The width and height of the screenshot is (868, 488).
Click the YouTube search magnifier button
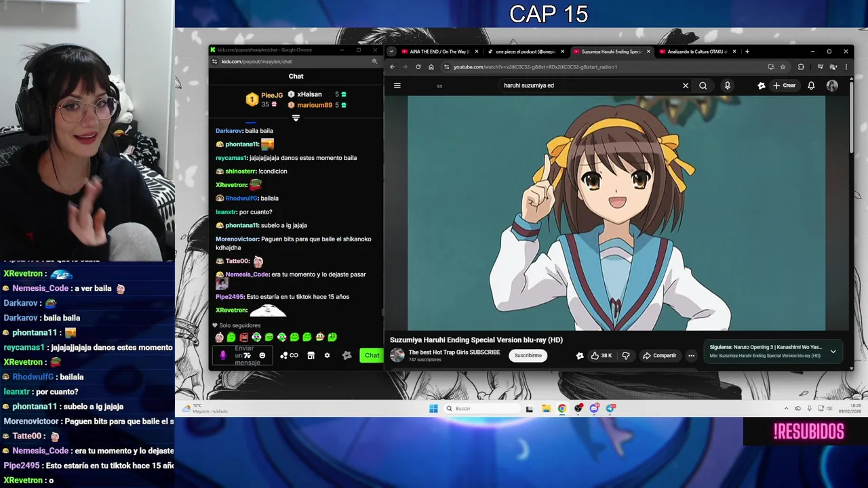coord(703,85)
